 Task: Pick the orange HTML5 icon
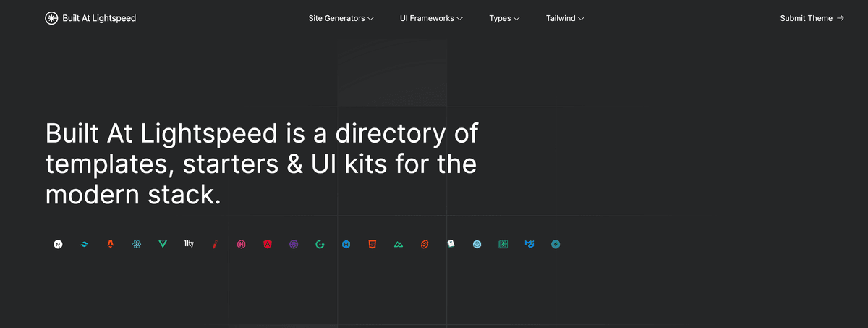tap(372, 245)
